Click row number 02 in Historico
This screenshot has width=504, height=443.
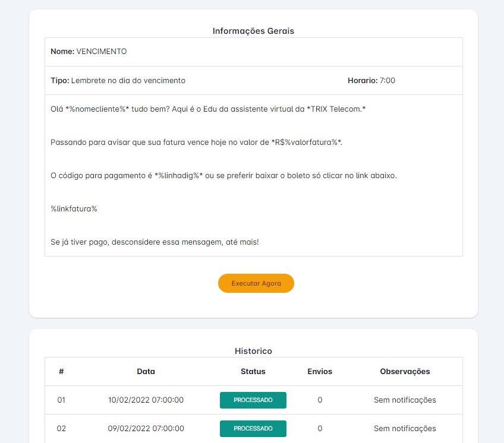click(x=61, y=429)
